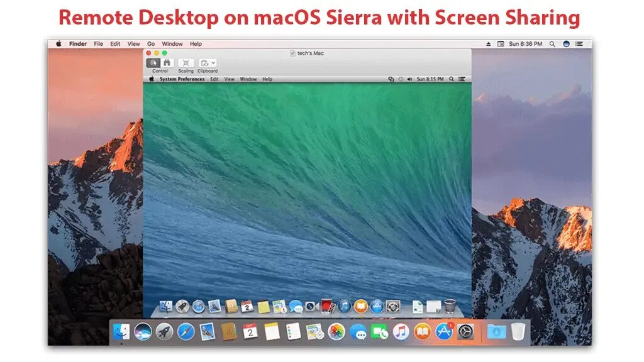Open the Finder menu

(77, 44)
